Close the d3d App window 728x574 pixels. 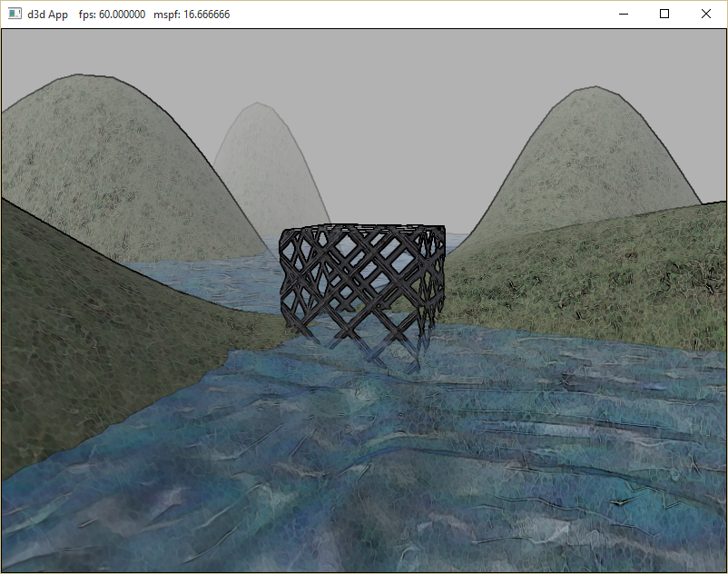click(x=706, y=14)
